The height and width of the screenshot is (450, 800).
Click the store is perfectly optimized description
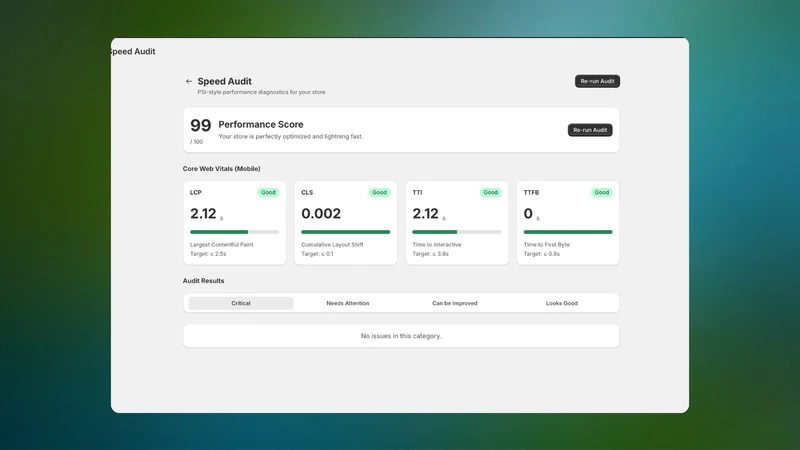[x=291, y=137]
